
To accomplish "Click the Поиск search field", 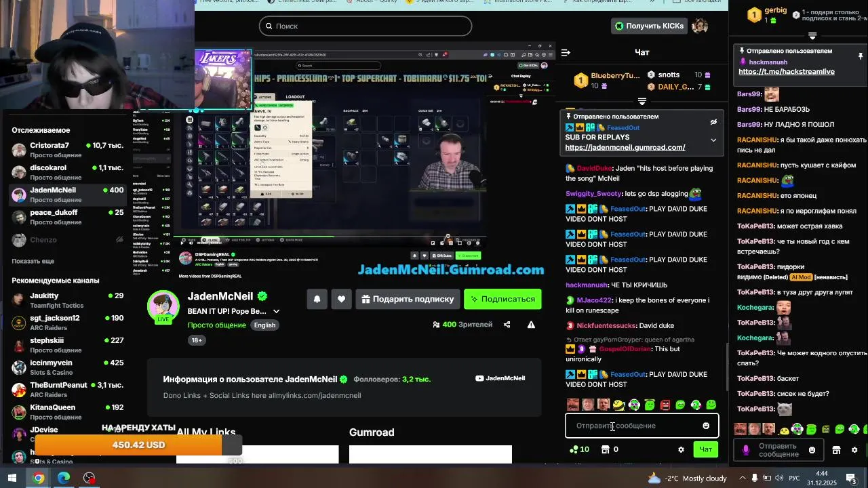I will coord(365,26).
